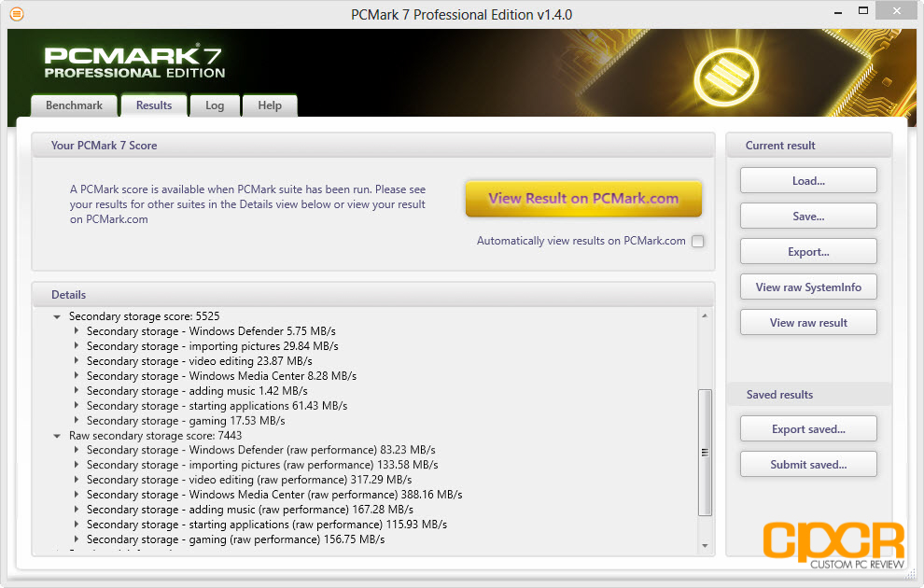Screen dimensions: 924x588
Task: Expand Windows Media Center raw performance 388.16 MB/s
Action: tap(77, 495)
